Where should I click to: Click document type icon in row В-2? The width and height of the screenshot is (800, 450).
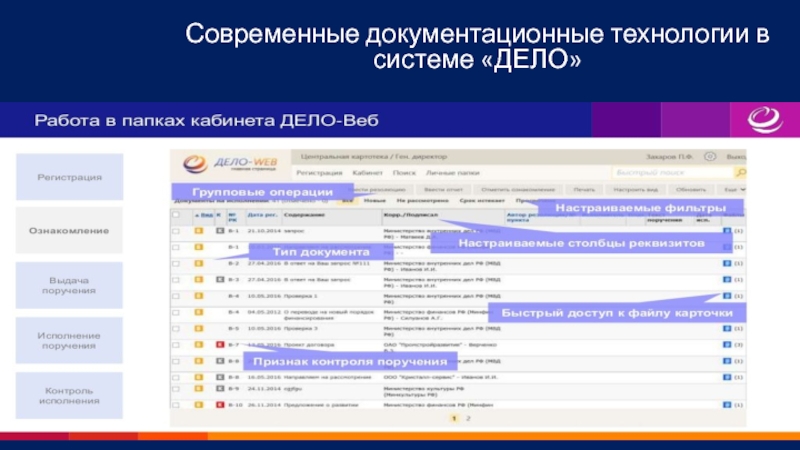click(198, 263)
